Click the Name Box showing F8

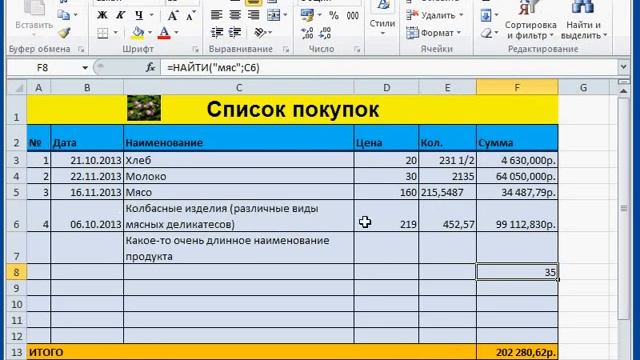click(x=43, y=68)
